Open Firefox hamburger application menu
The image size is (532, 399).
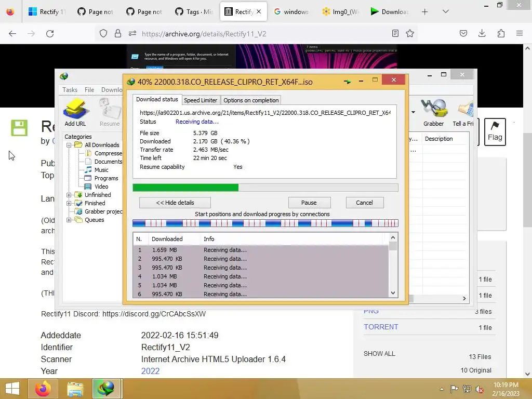520,33
